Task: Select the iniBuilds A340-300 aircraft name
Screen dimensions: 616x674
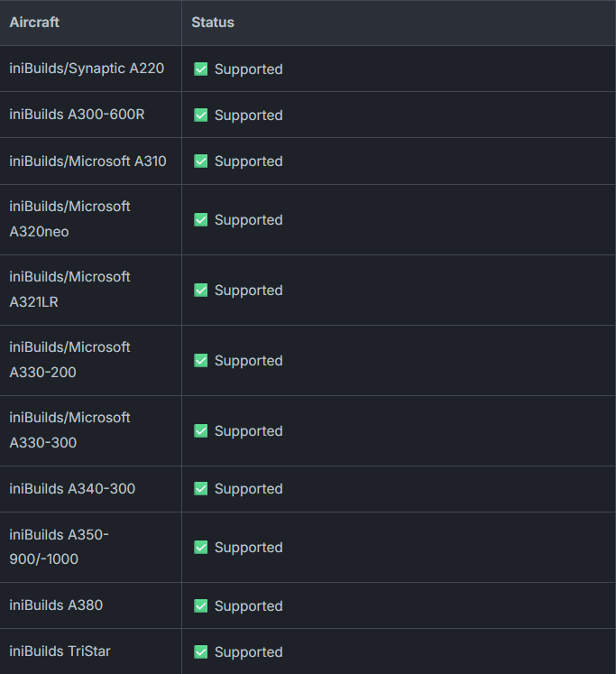Action: pyautogui.click(x=72, y=489)
